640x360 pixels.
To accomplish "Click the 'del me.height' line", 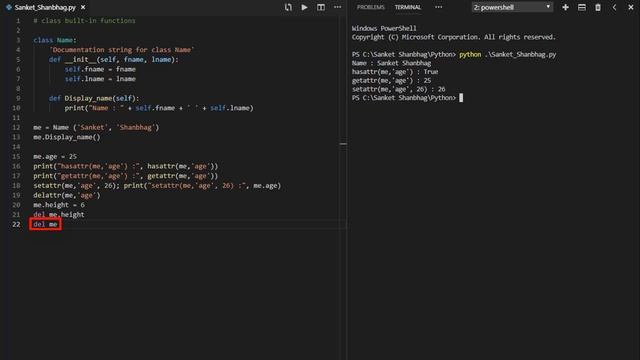I will pos(58,214).
